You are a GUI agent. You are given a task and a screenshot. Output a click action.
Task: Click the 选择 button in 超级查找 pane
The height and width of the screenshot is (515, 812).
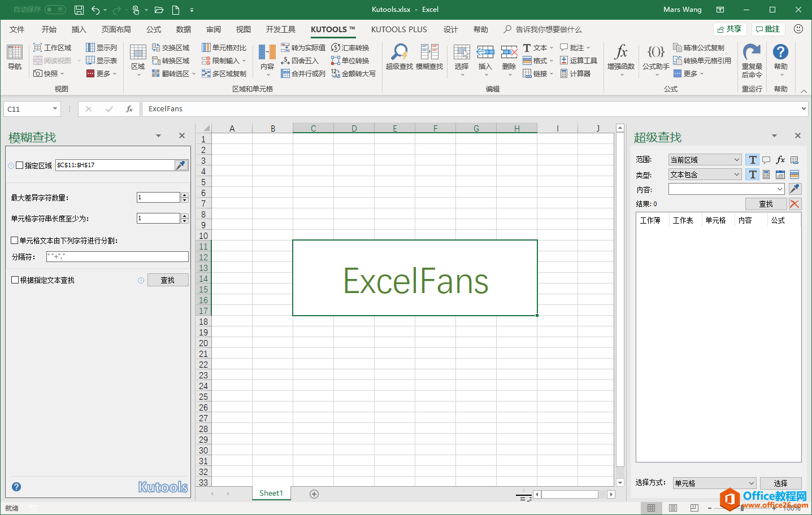click(780, 483)
